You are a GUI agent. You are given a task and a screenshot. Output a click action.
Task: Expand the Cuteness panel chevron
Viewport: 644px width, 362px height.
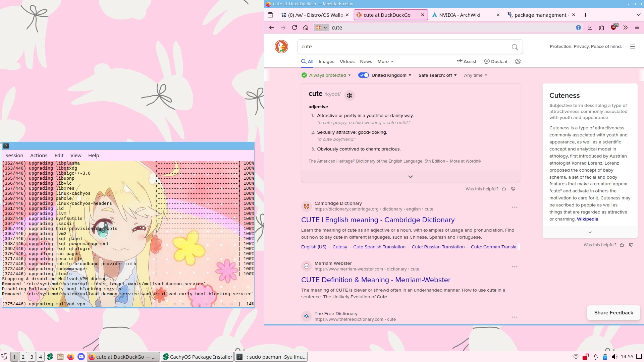coord(590,232)
